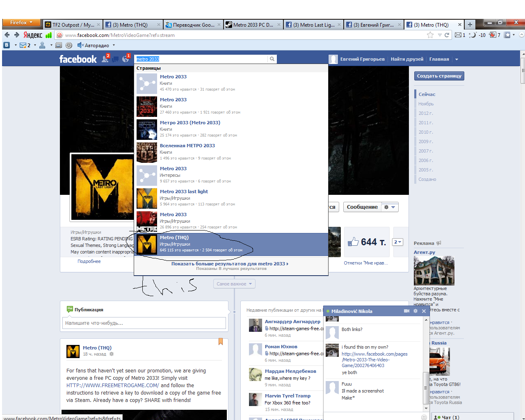This screenshot has height=420, width=525.
Task: Open Facebook messages icon
Action: (x=115, y=59)
